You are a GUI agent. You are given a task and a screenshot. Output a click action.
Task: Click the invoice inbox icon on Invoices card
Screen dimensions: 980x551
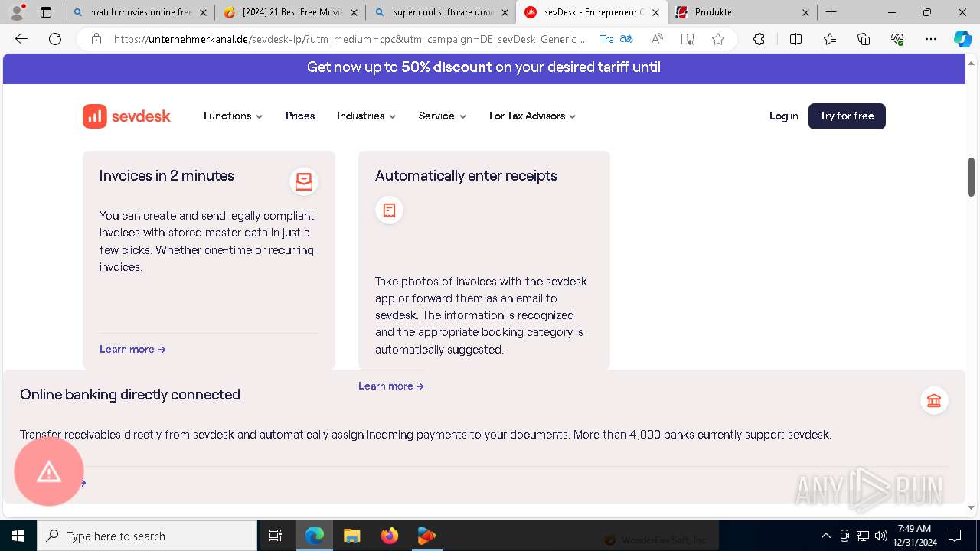(x=304, y=181)
